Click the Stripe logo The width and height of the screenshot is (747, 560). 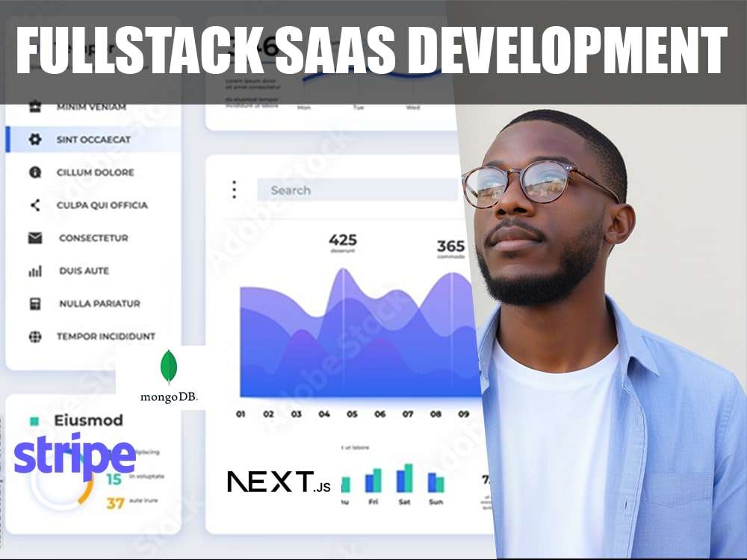pyautogui.click(x=75, y=455)
